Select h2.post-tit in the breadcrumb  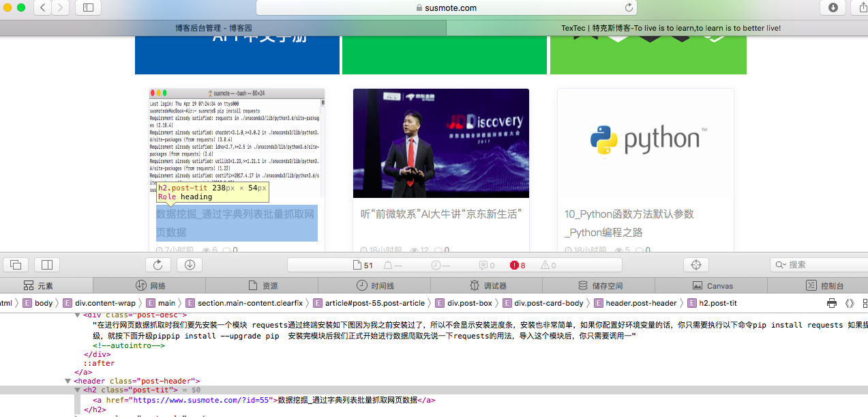click(712, 303)
